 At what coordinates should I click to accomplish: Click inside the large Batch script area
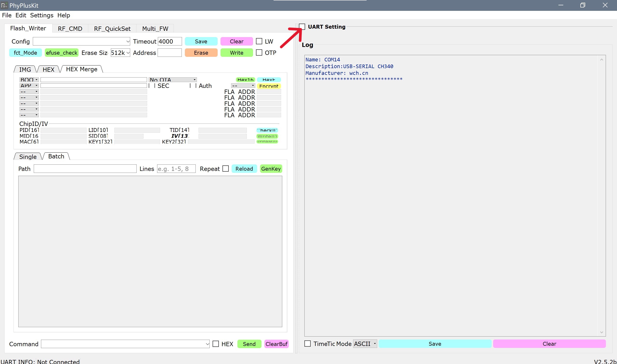pos(150,251)
